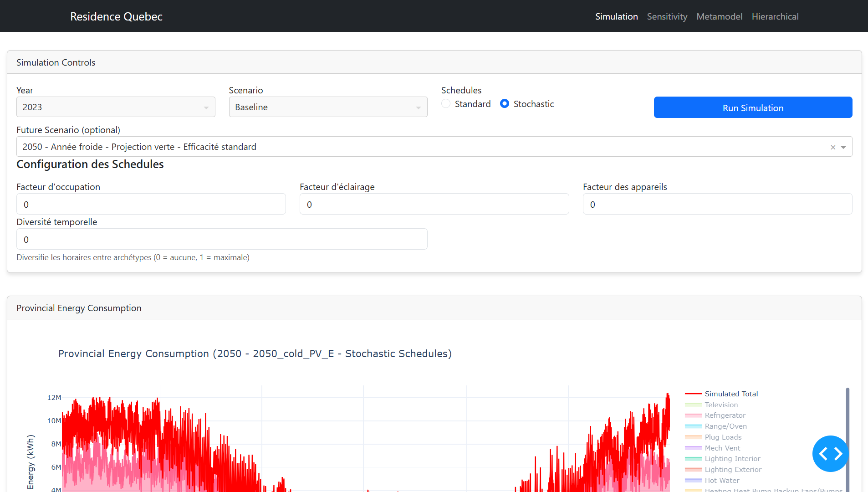Toggle Range/Oven legend entry
Screen dimensions: 868x492
click(x=716, y=426)
